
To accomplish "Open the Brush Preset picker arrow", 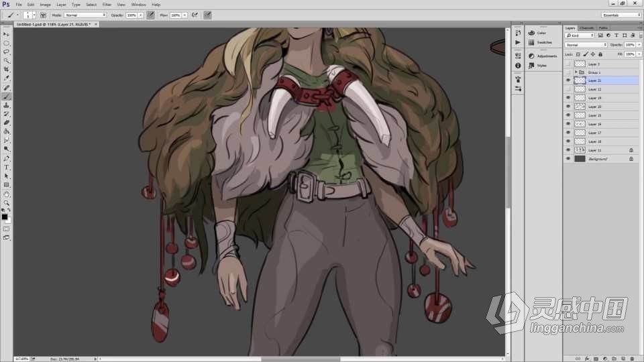I will tap(34, 15).
